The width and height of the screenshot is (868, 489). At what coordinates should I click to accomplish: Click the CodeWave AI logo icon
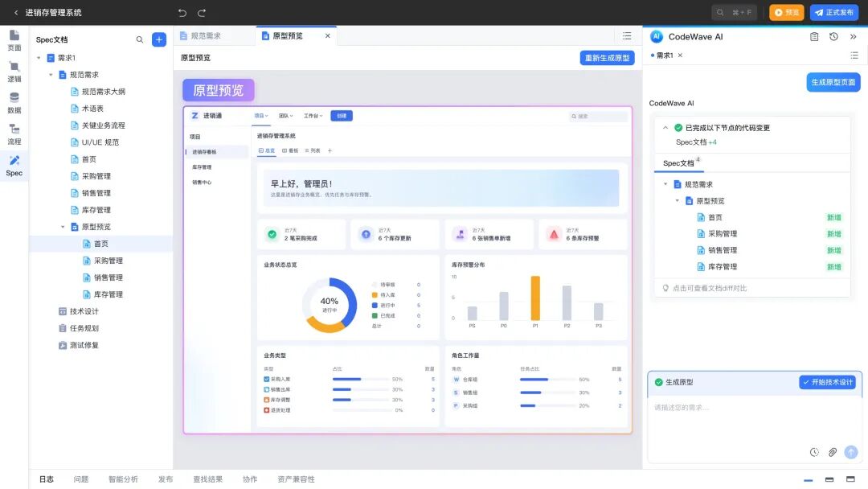pos(657,36)
